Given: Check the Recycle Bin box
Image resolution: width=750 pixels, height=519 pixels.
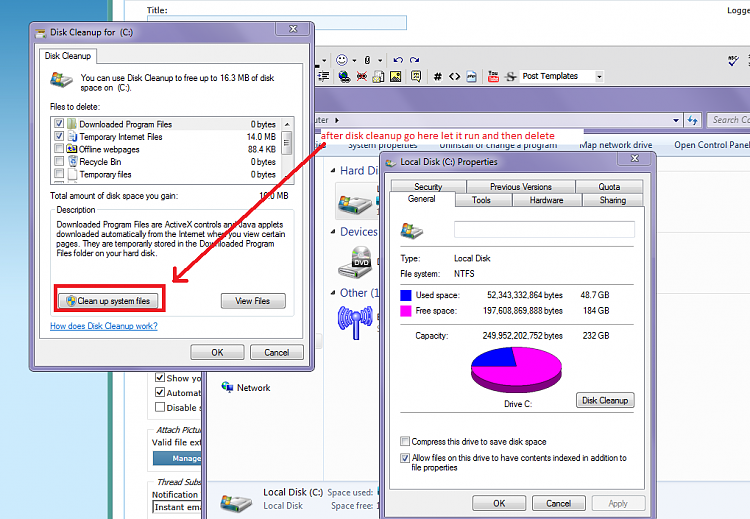Looking at the screenshot, I should coord(59,161).
